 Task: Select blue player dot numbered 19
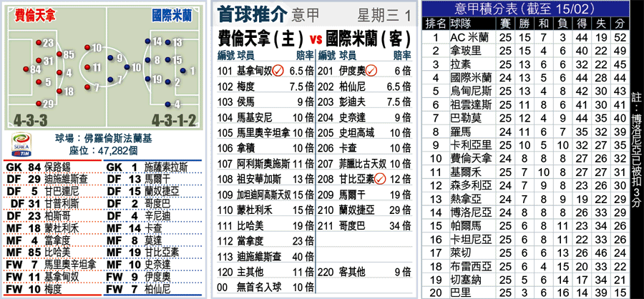tap(147, 79)
